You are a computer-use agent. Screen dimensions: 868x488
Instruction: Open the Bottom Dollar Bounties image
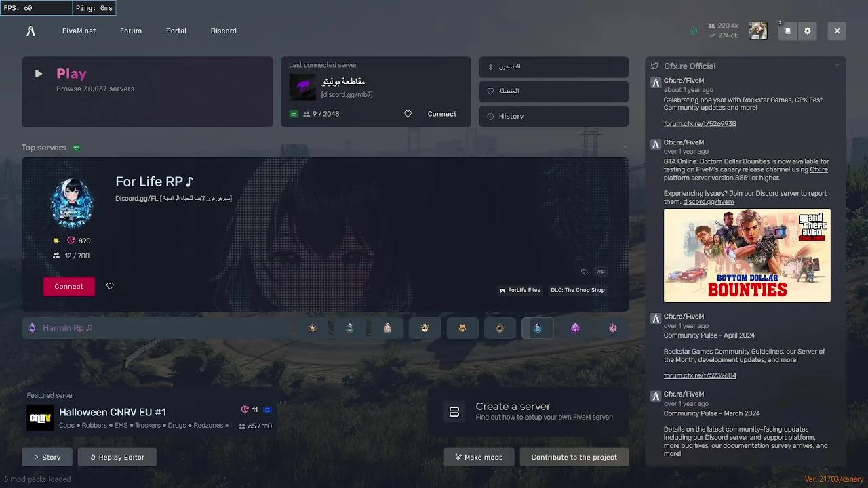(x=747, y=255)
